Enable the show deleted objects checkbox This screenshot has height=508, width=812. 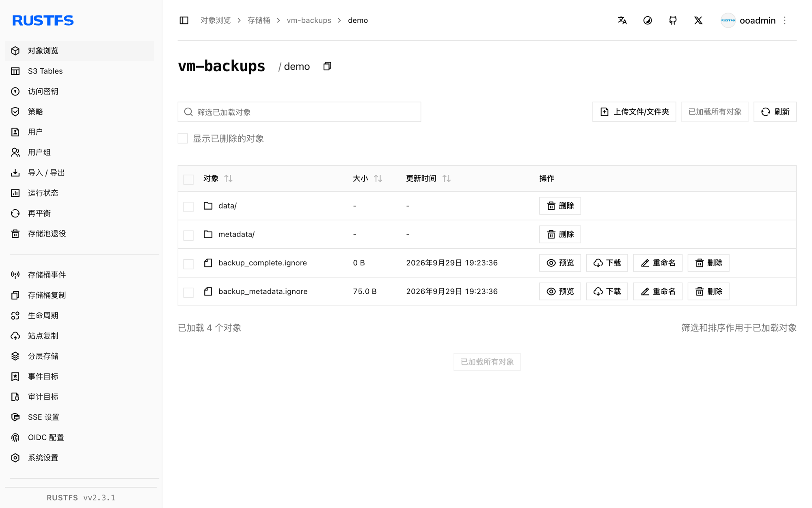coord(183,139)
